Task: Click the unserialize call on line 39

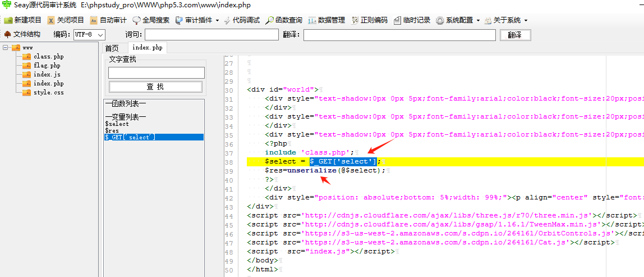Action: (x=312, y=170)
